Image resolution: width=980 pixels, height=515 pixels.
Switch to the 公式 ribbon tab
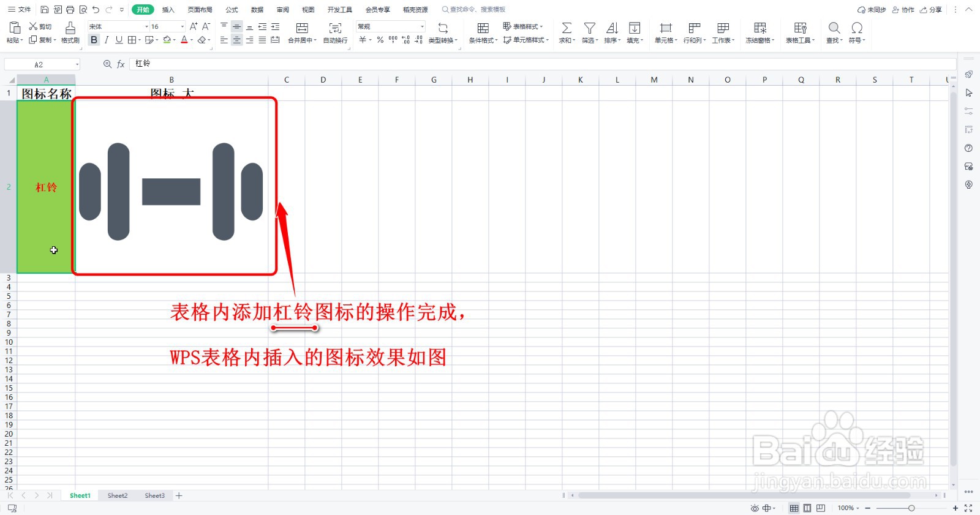coord(232,10)
